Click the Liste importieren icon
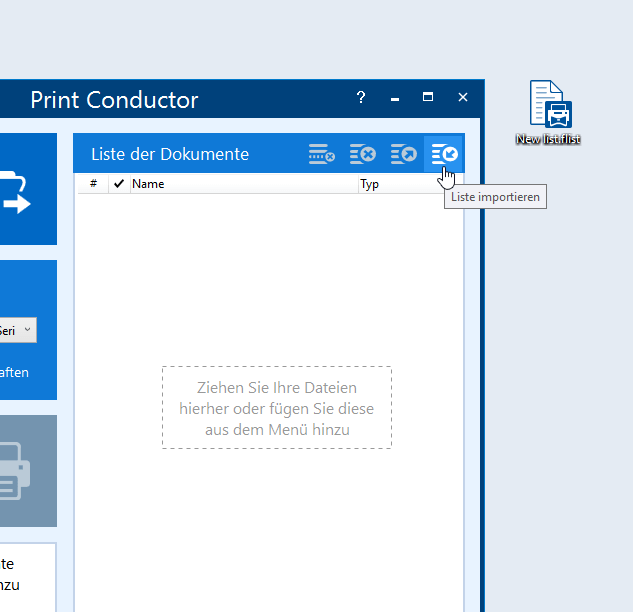Viewport: 633px width, 612px height. 444,154
